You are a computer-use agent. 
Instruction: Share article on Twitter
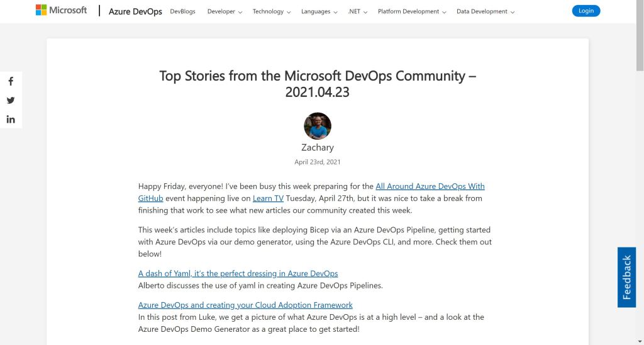click(x=11, y=100)
